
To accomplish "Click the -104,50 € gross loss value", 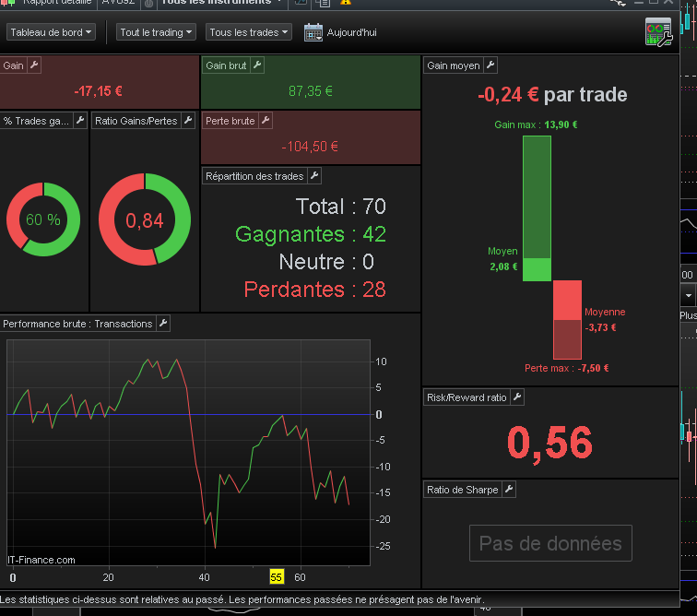I will click(x=310, y=147).
